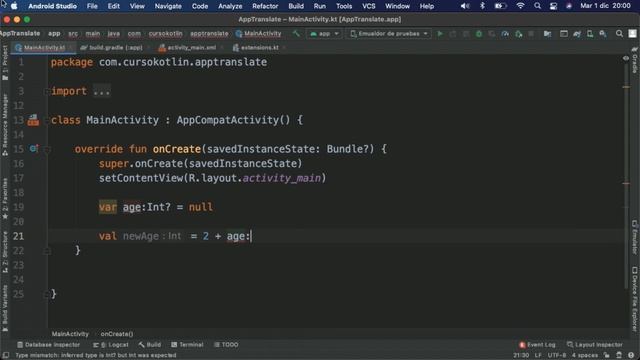Viewport: 640px width, 360px height.
Task: Open macOS Control Center icon
Action: click(553, 6)
